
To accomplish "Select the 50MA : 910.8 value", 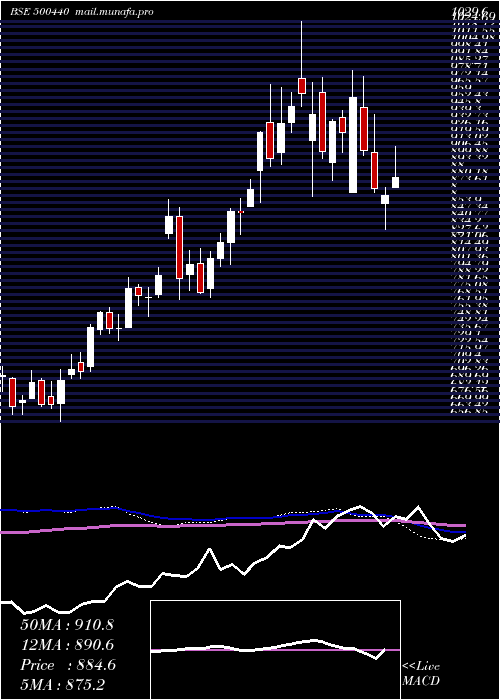I will [x=67, y=625].
